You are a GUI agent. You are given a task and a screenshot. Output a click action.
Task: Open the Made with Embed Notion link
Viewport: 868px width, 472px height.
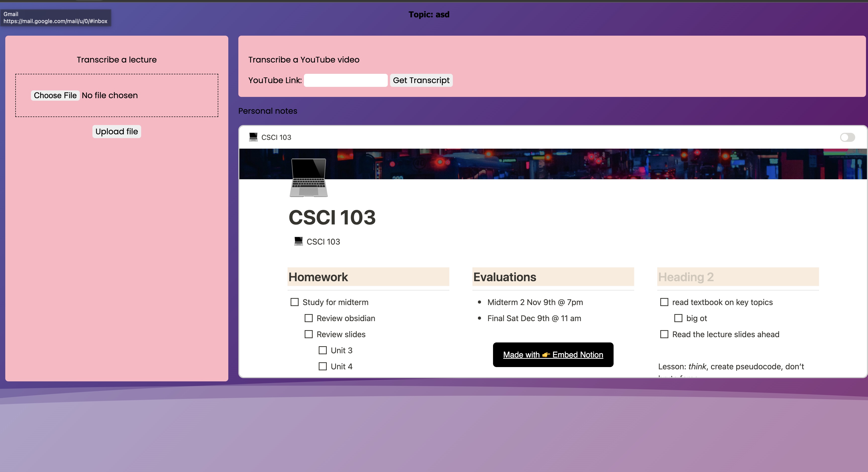pos(553,355)
